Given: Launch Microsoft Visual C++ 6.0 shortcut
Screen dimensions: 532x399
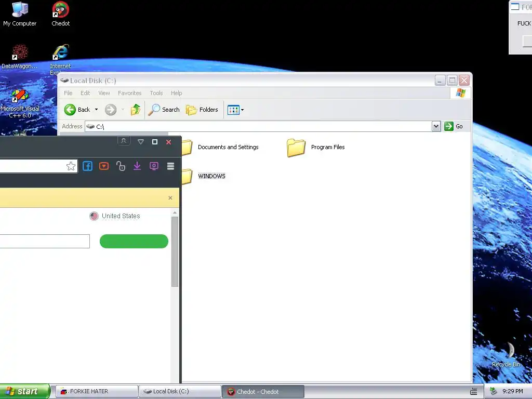Looking at the screenshot, I should tap(20, 103).
